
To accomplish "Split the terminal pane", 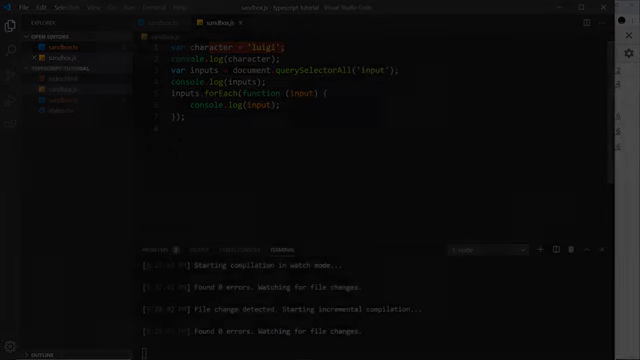I will tap(556, 249).
